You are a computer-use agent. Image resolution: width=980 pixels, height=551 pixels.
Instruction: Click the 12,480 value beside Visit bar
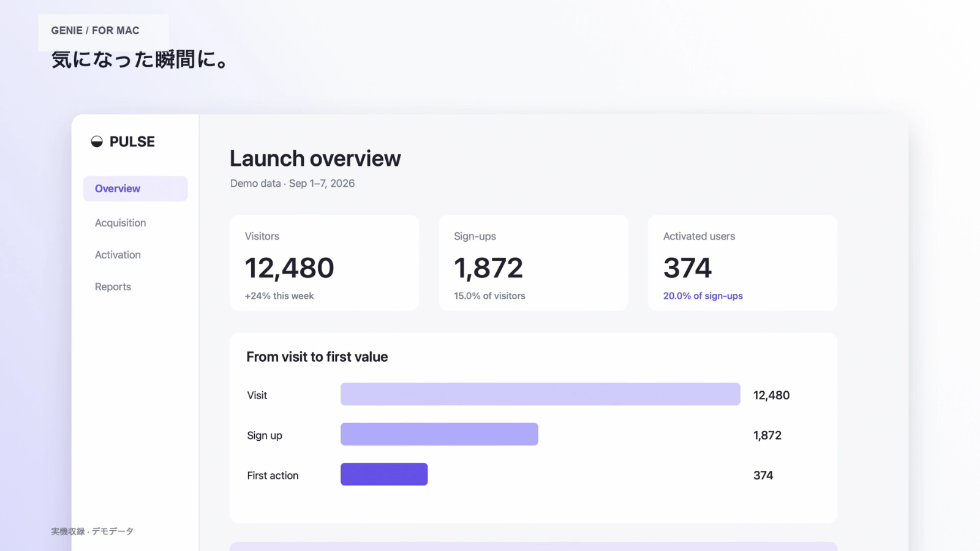[771, 395]
